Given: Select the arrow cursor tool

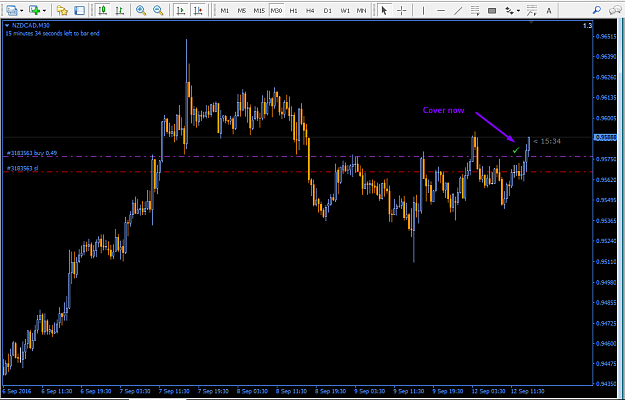Looking at the screenshot, I should click(x=384, y=10).
